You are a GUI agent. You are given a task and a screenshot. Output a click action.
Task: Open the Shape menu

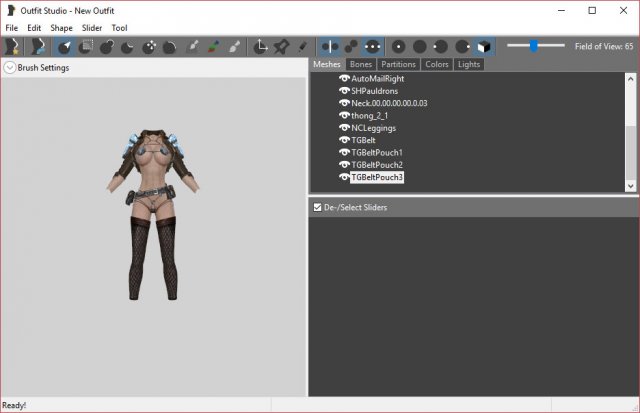(x=61, y=28)
